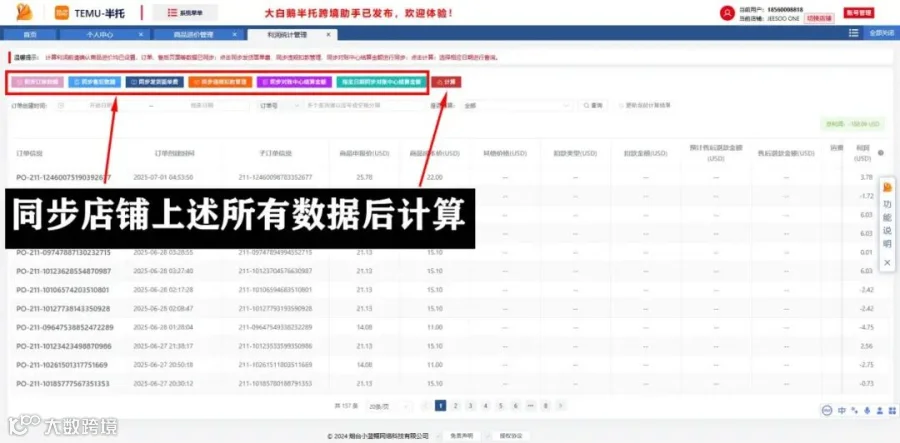Click the pink sync order data button
This screenshot has height=443, width=900.
pyautogui.click(x=38, y=82)
